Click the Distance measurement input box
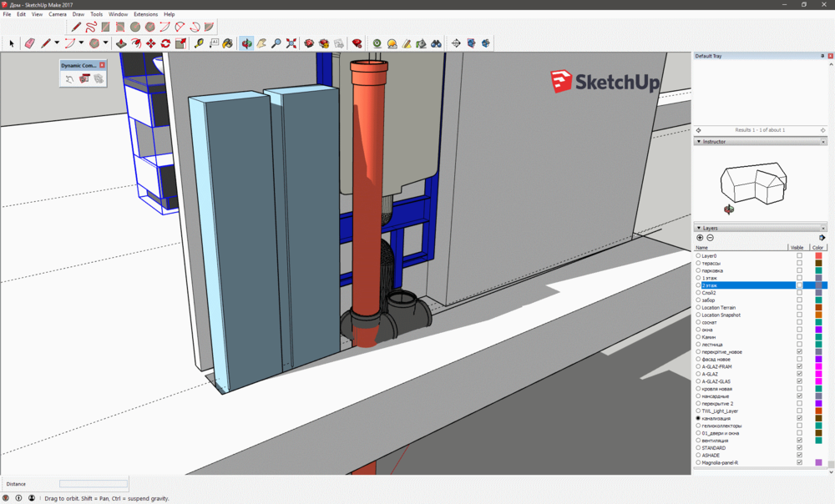 pos(94,484)
